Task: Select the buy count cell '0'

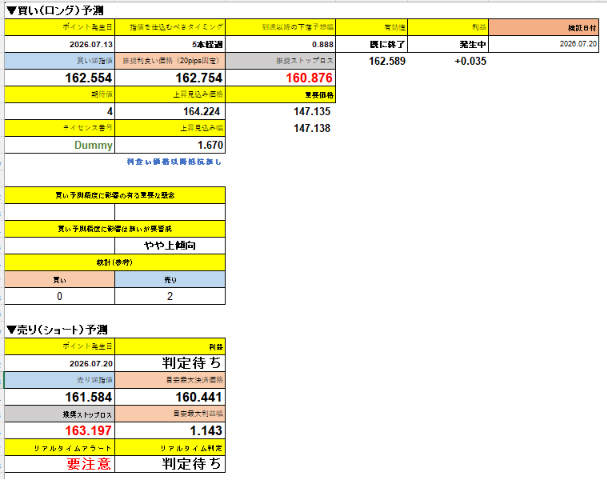Action: coord(60,296)
